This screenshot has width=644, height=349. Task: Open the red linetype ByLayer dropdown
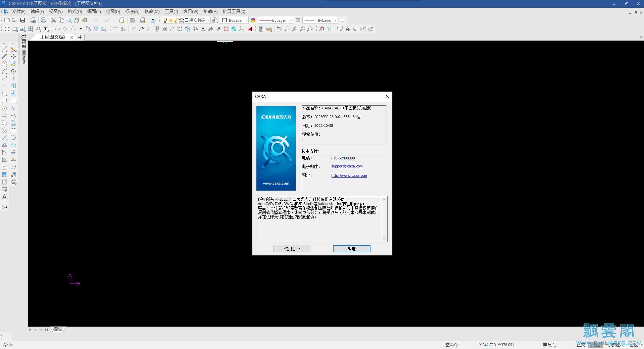click(276, 20)
